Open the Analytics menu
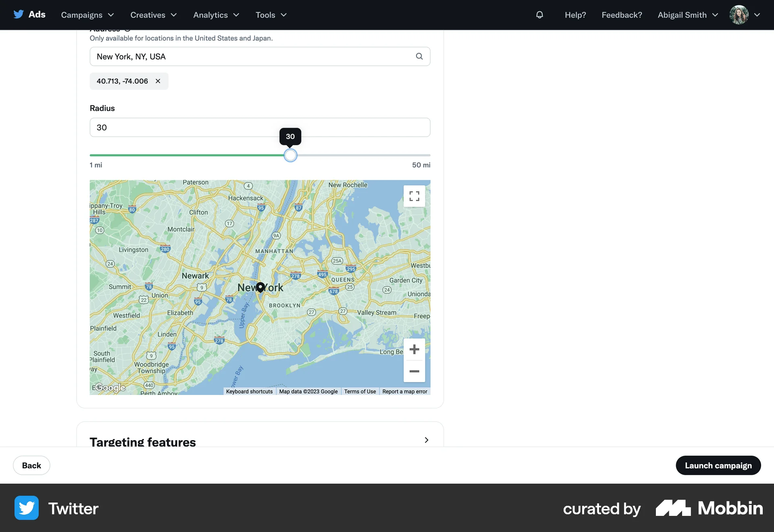The height and width of the screenshot is (532, 774). pos(216,15)
